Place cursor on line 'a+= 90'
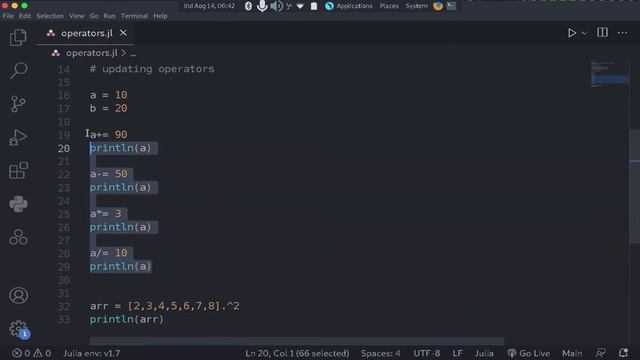Viewport: 640px width, 360px height. [109, 135]
